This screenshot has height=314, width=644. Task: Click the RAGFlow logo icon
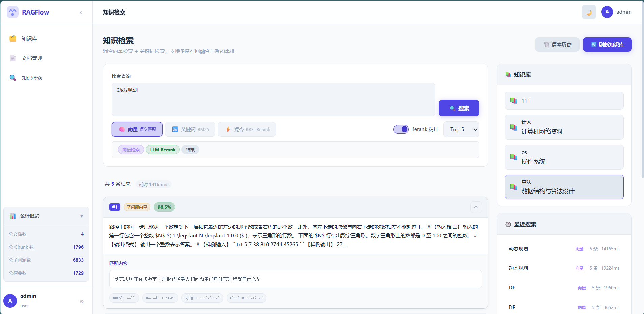click(12, 12)
